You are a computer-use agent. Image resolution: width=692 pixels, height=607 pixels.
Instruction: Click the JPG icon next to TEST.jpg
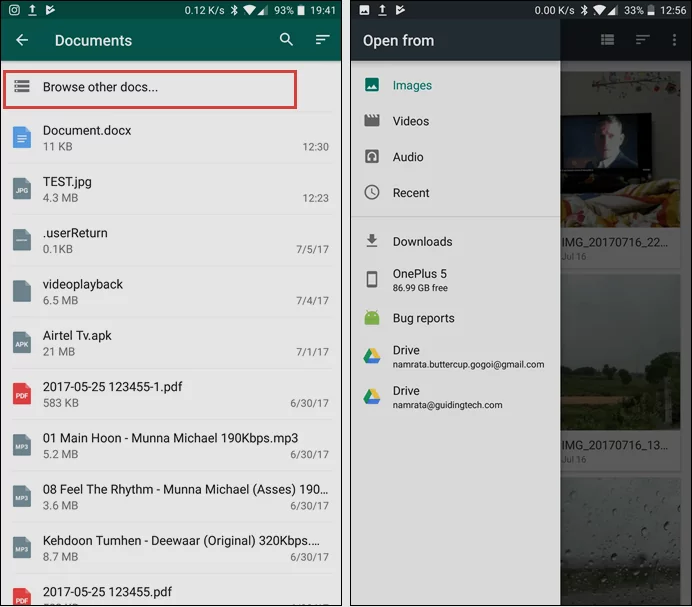[22, 189]
